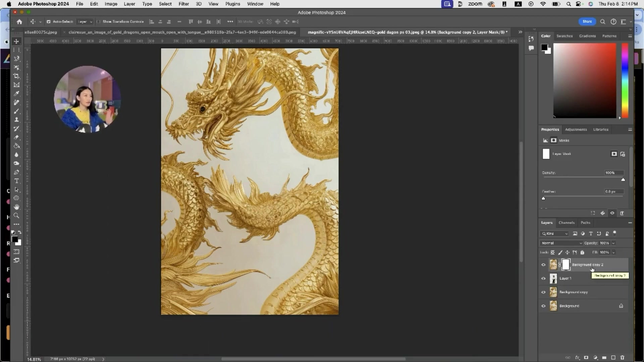Viewport: 644px width, 362px height.
Task: Toggle visibility of the Background layer
Action: click(x=543, y=306)
